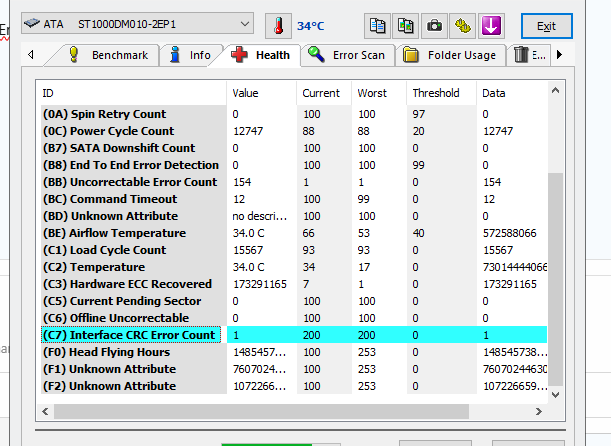Click the vertical scrollbar up arrow

556,91
